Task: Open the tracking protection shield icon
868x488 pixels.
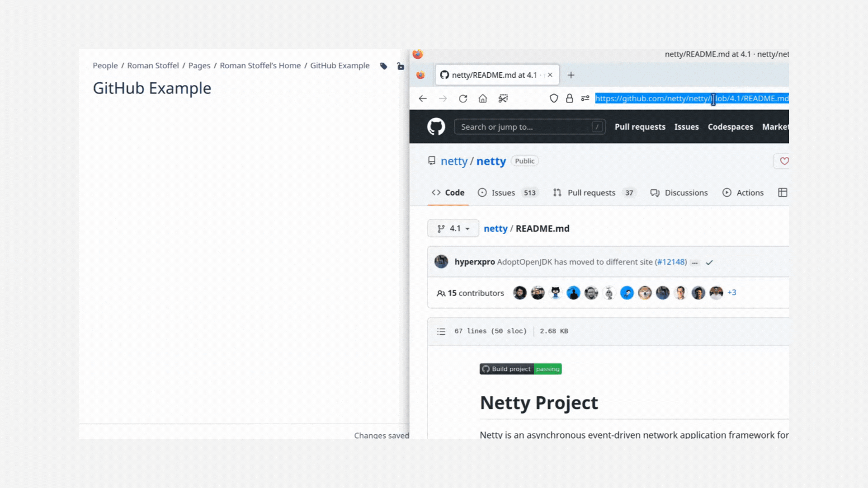Action: click(x=554, y=98)
